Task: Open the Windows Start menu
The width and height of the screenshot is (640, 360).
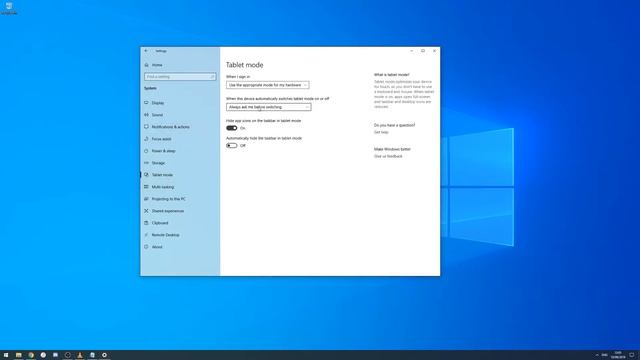Action: 6,355
